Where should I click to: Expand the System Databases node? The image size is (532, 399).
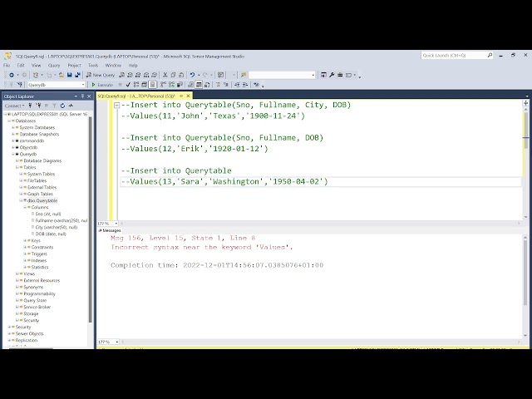click(13, 127)
